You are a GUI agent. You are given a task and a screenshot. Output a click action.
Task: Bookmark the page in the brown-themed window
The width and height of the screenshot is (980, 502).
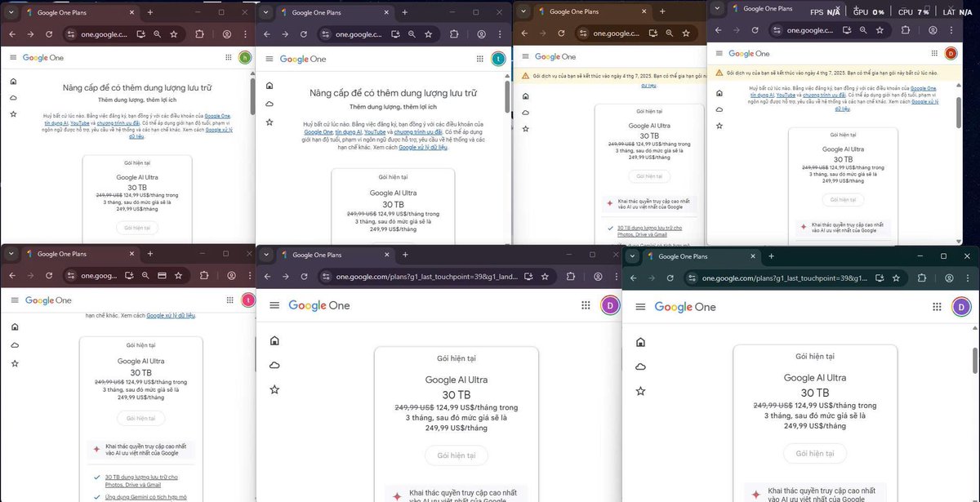pos(686,33)
